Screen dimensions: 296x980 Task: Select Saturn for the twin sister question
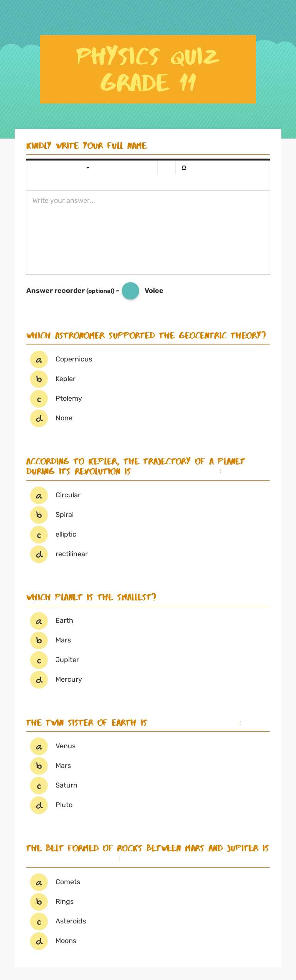point(39,785)
